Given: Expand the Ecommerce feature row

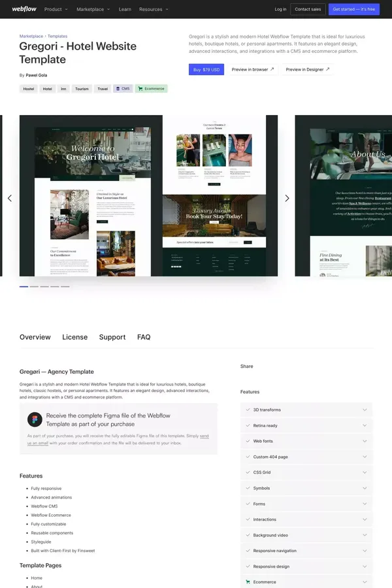Looking at the screenshot, I should click(x=306, y=581).
